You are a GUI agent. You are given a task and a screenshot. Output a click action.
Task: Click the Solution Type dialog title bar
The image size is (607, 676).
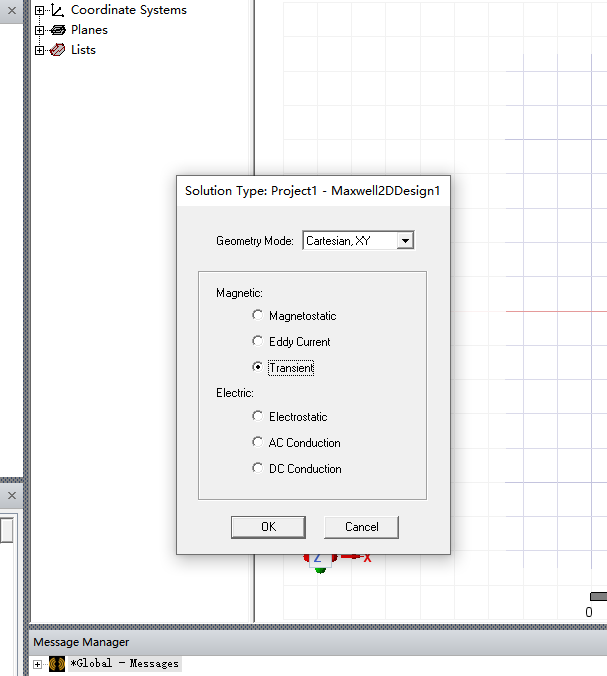click(x=313, y=191)
